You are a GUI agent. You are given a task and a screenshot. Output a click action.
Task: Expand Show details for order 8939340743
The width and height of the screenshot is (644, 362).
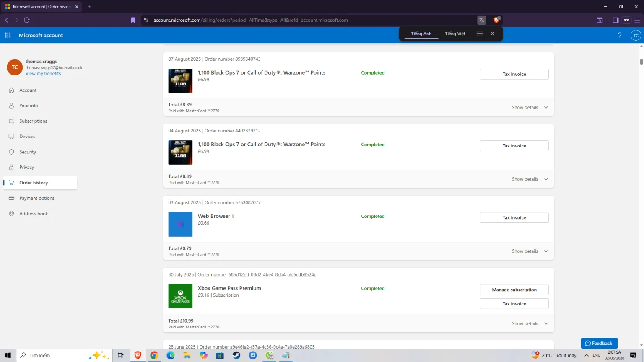(530, 107)
